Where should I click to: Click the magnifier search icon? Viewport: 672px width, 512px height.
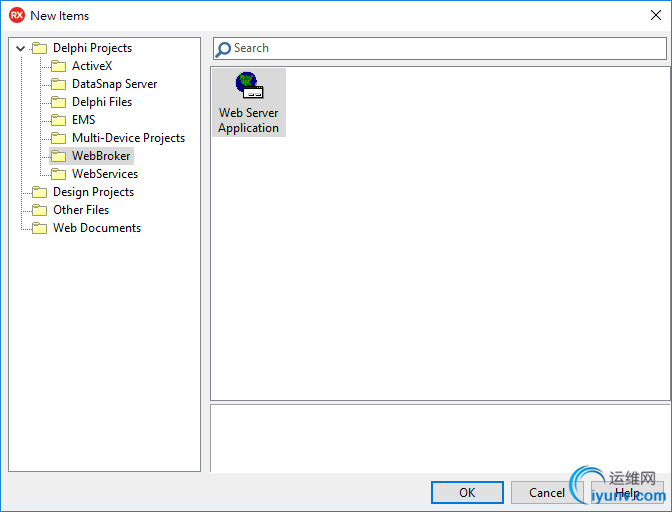point(223,49)
